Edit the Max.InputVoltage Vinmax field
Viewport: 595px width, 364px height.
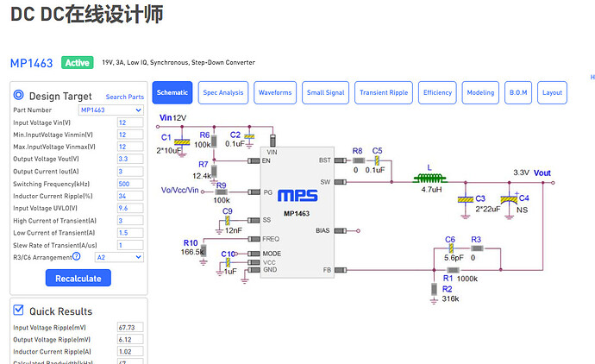(x=130, y=147)
